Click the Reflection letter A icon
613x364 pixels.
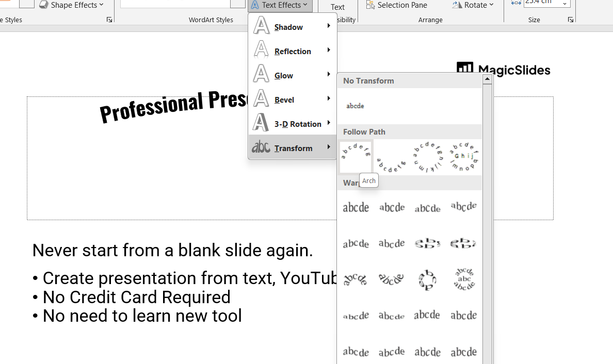[261, 50]
